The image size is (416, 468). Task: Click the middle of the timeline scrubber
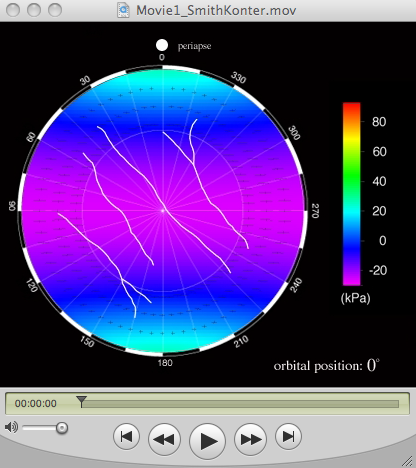(x=240, y=404)
